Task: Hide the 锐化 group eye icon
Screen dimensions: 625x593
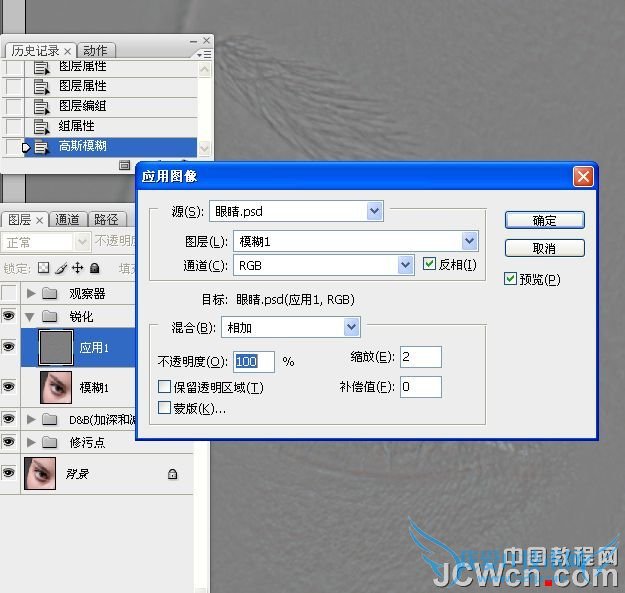Action: coord(9,316)
